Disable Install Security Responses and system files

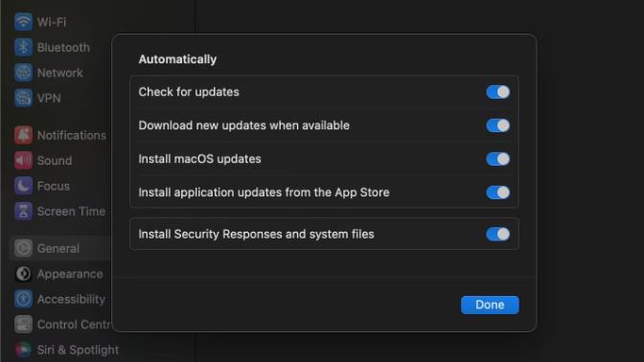497,235
